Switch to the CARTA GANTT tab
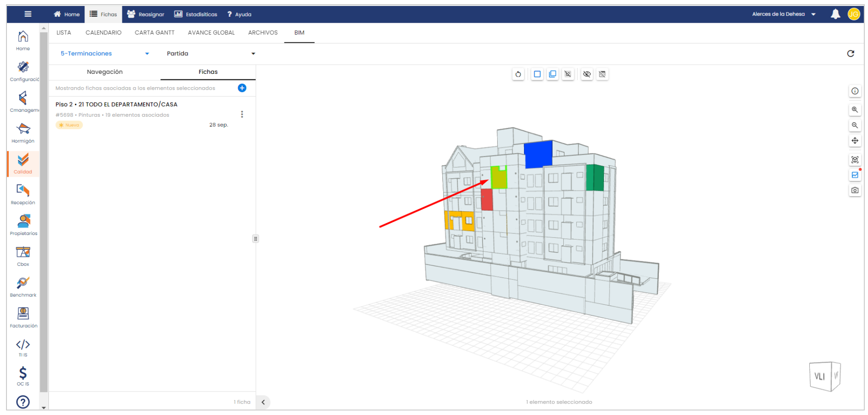The height and width of the screenshot is (415, 868). point(154,33)
